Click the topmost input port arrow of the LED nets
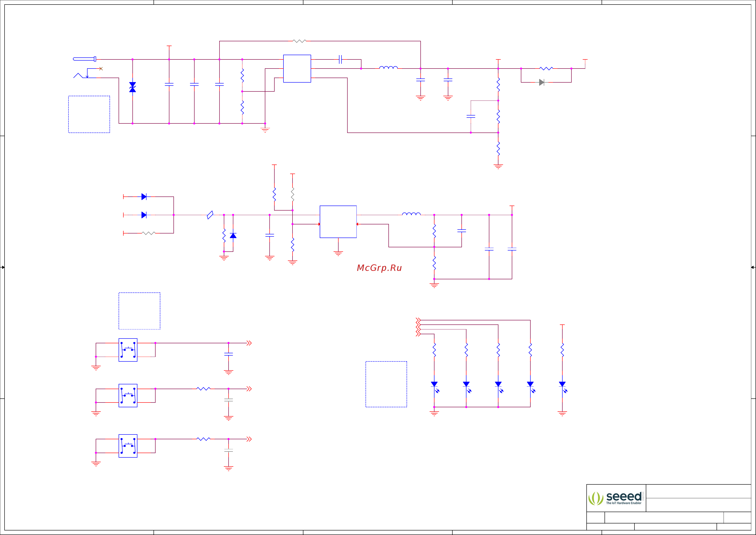756x535 pixels. [418, 320]
